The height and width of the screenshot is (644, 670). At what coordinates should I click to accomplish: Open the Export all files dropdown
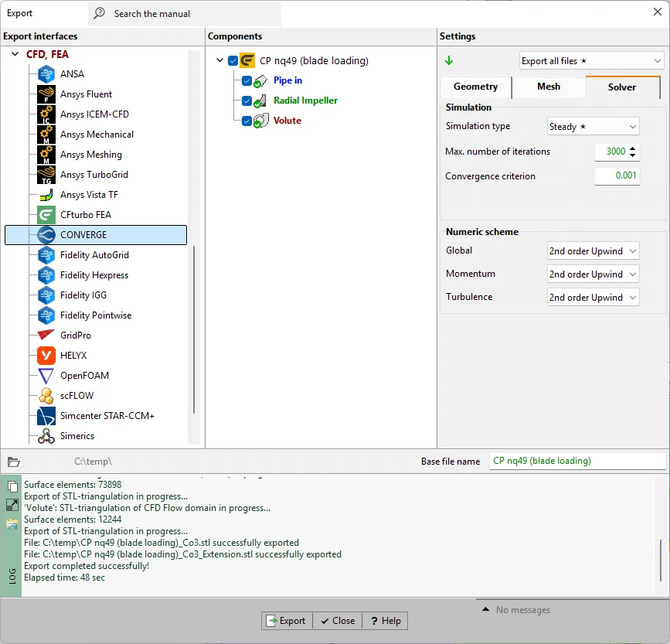591,60
